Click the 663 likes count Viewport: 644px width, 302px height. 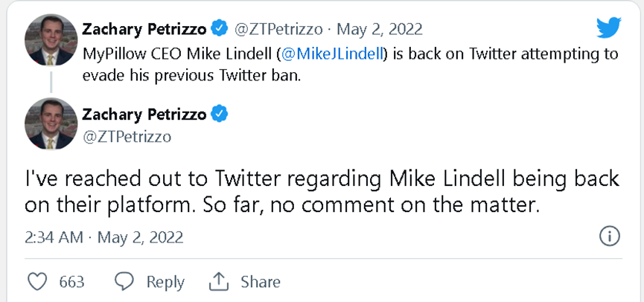tap(71, 282)
